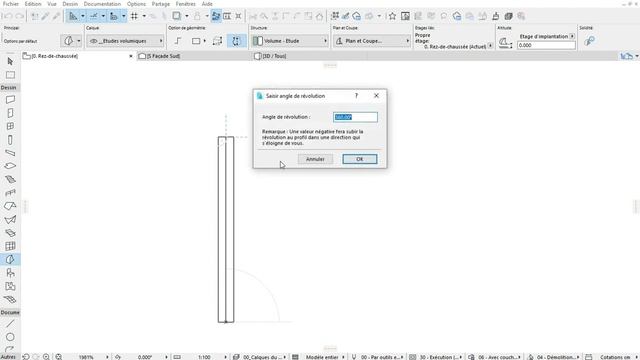
Task: Select the Object tool
Action: [10, 273]
